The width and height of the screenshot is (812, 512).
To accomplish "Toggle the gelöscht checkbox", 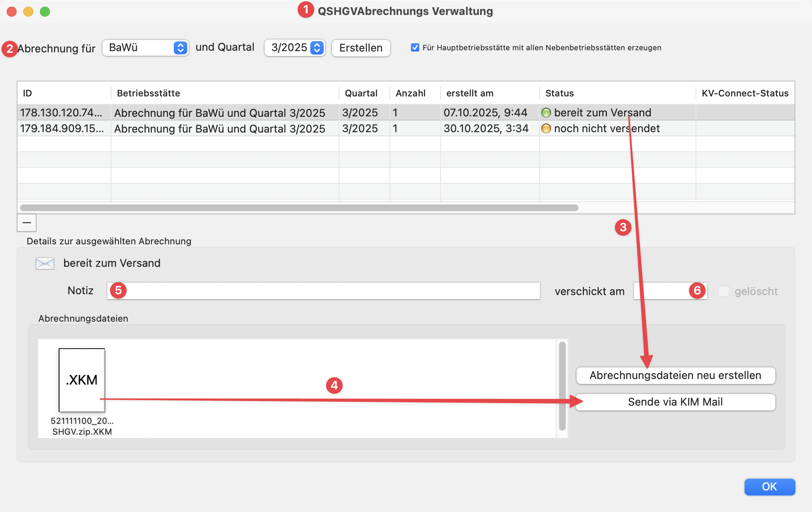I will click(x=724, y=291).
